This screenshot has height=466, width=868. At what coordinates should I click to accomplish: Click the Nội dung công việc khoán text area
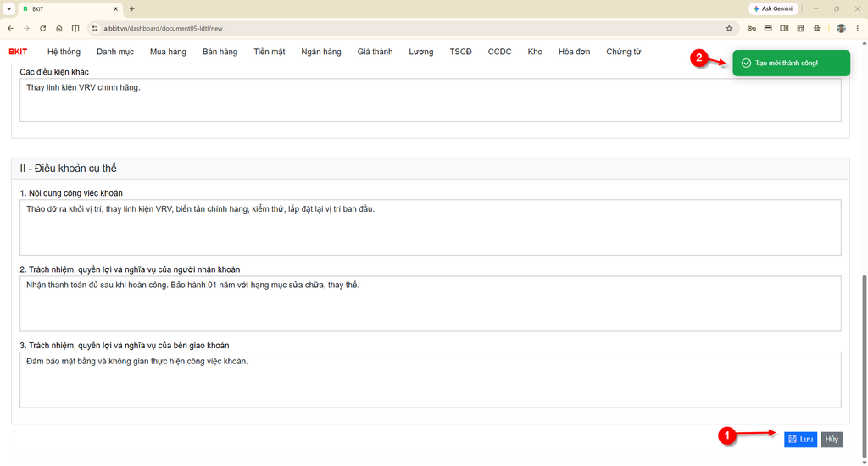[x=430, y=227]
